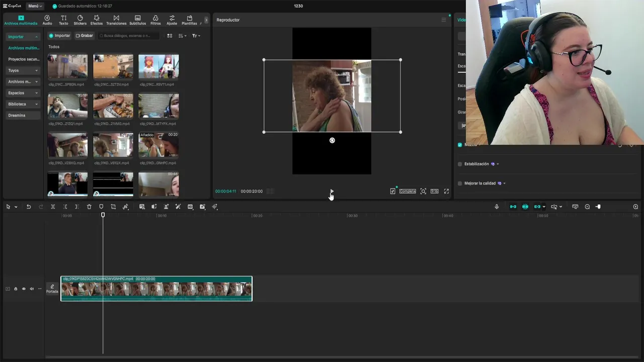Image resolution: width=644 pixels, height=362 pixels.
Task: Enable the Estabilización checkbox
Action: pos(460,164)
